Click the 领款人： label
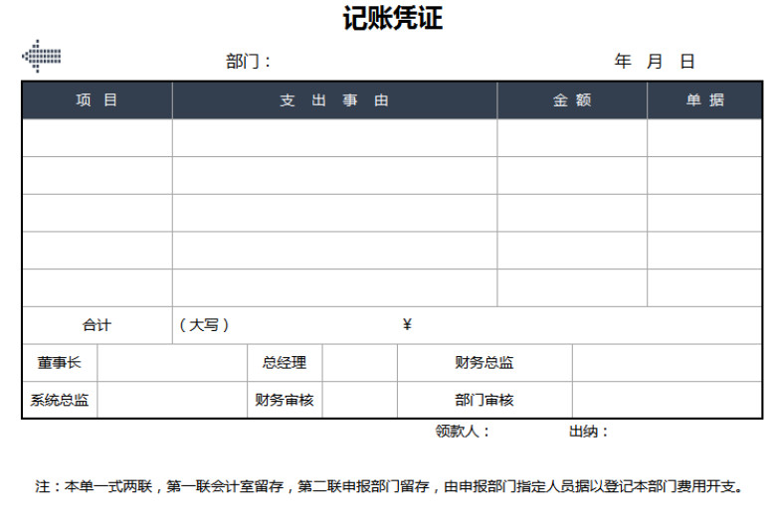This screenshot has height=532, width=776. (464, 432)
